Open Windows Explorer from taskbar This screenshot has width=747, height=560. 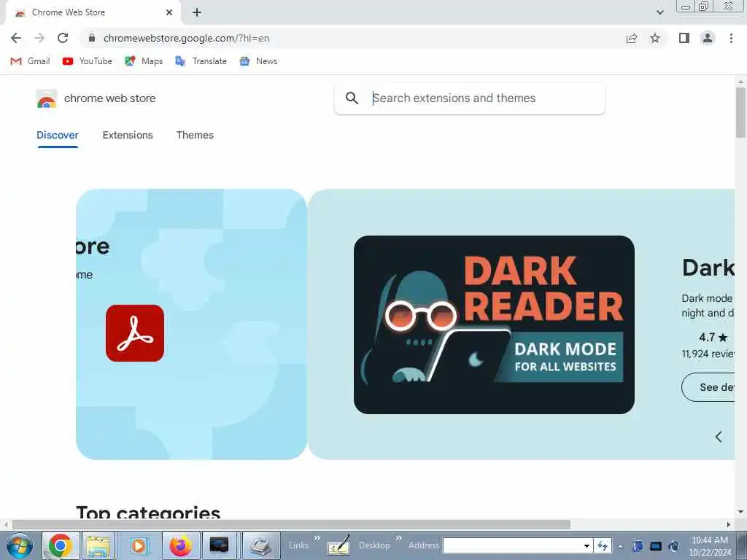(99, 545)
